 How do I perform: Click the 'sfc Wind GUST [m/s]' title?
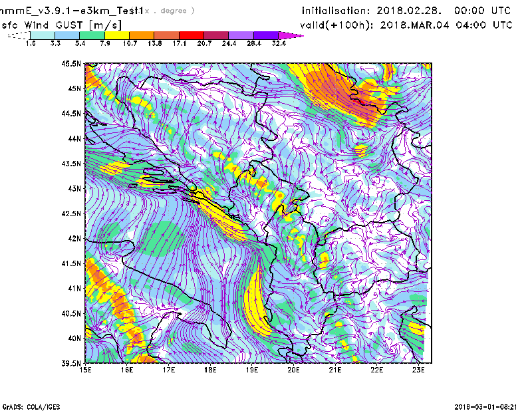[61, 25]
